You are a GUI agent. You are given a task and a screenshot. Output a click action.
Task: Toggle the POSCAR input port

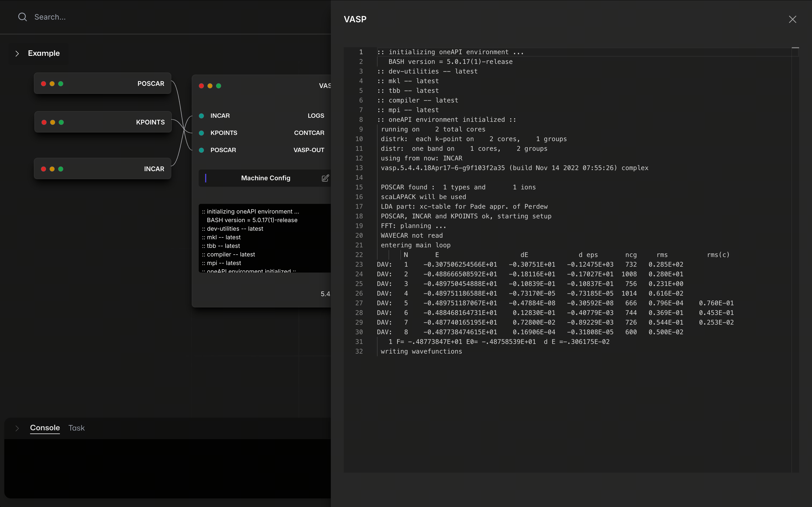202,150
